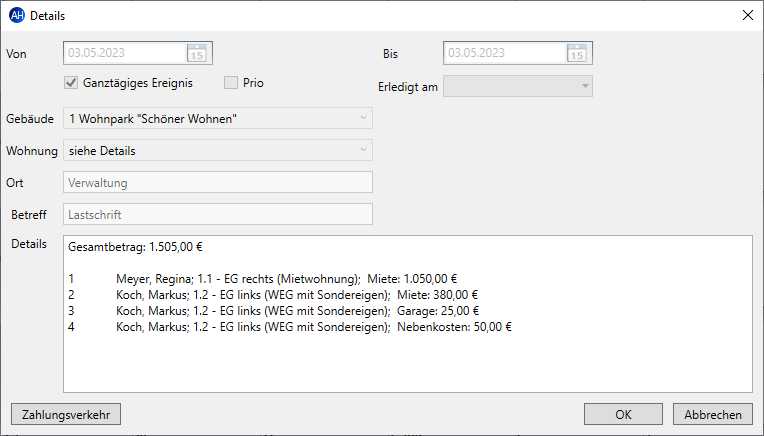Focus the Betreff Lastschrift field
The width and height of the screenshot is (764, 436).
coord(218,214)
